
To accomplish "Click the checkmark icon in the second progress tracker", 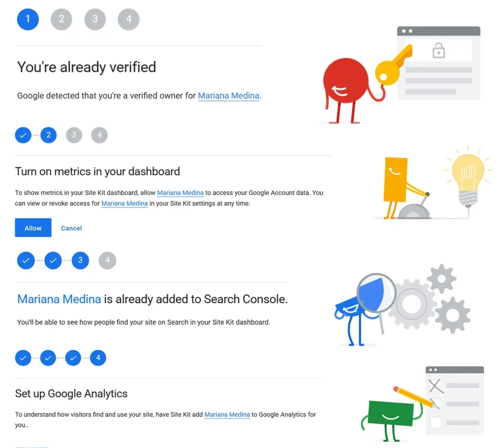I will [23, 135].
